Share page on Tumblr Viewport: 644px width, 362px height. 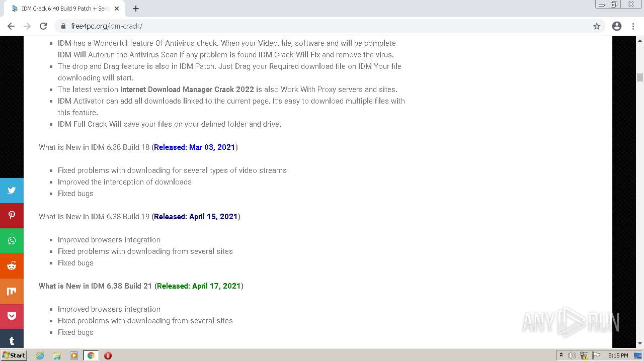[x=12, y=338]
